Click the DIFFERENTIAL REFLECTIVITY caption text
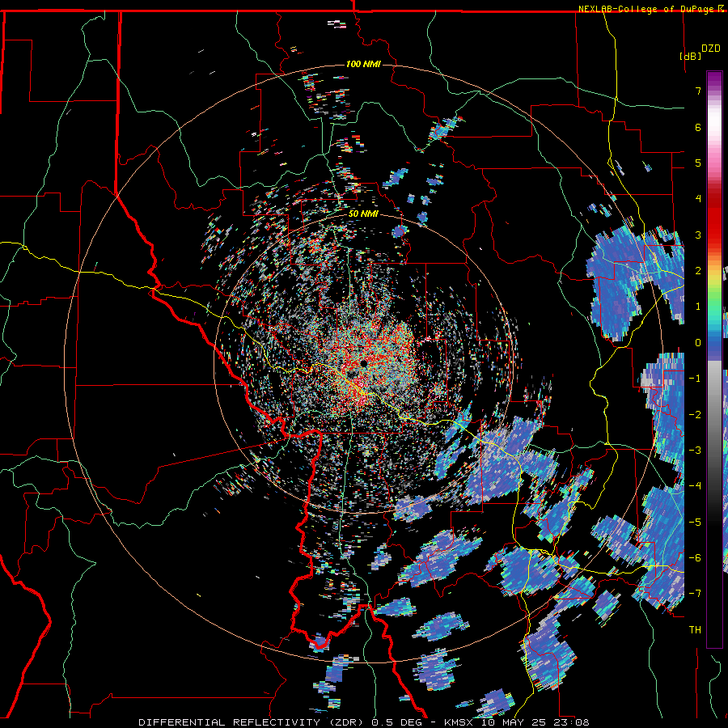The height and width of the screenshot is (728, 728). point(230,722)
